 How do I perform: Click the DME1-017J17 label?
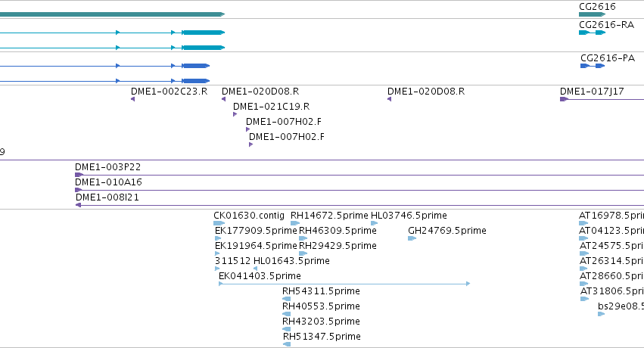592,91
